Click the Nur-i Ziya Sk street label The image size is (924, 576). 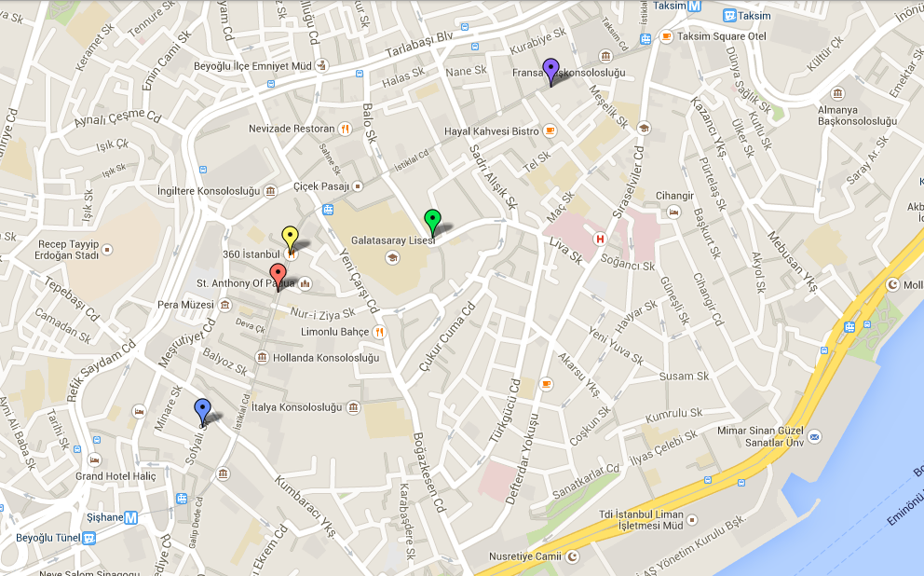tap(322, 314)
